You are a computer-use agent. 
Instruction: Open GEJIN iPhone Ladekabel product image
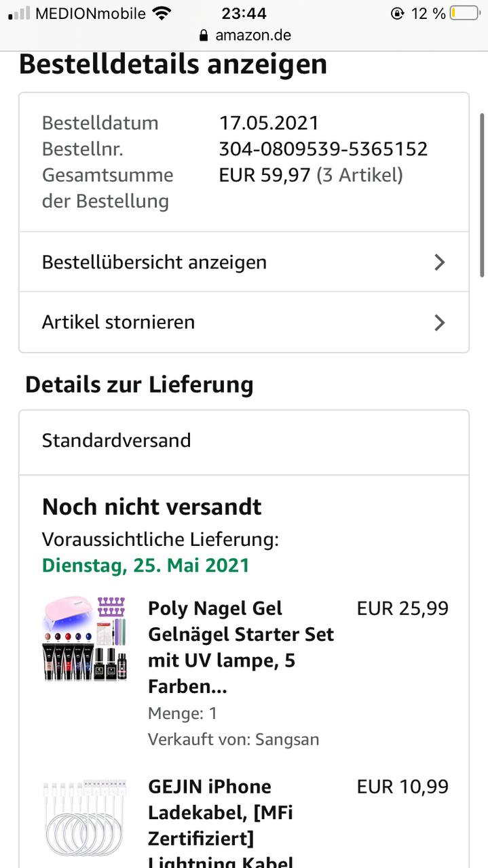tap(85, 817)
